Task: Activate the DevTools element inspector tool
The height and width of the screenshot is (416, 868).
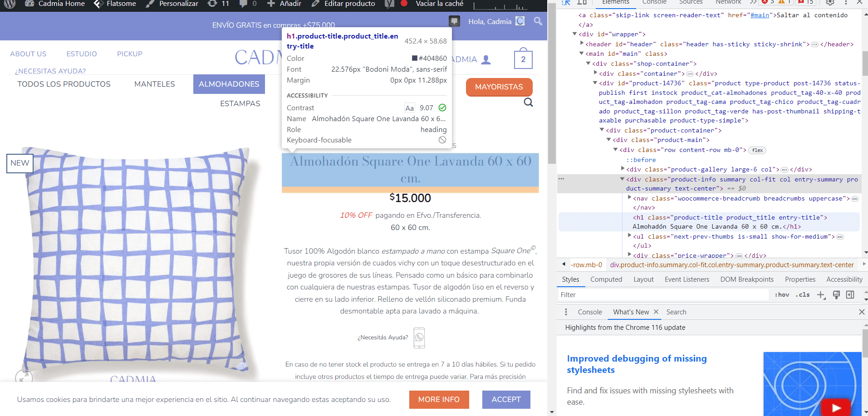Action: click(x=566, y=2)
